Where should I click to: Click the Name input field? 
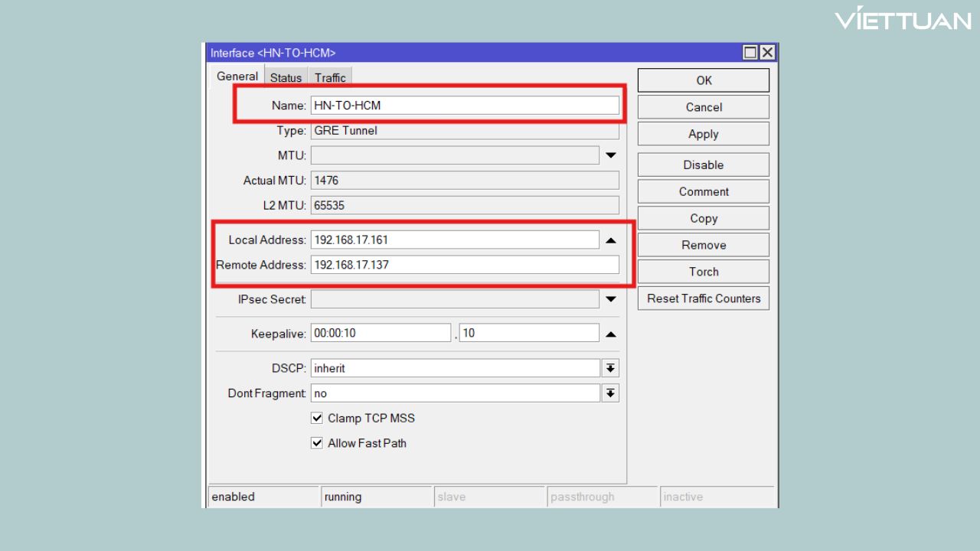[463, 105]
